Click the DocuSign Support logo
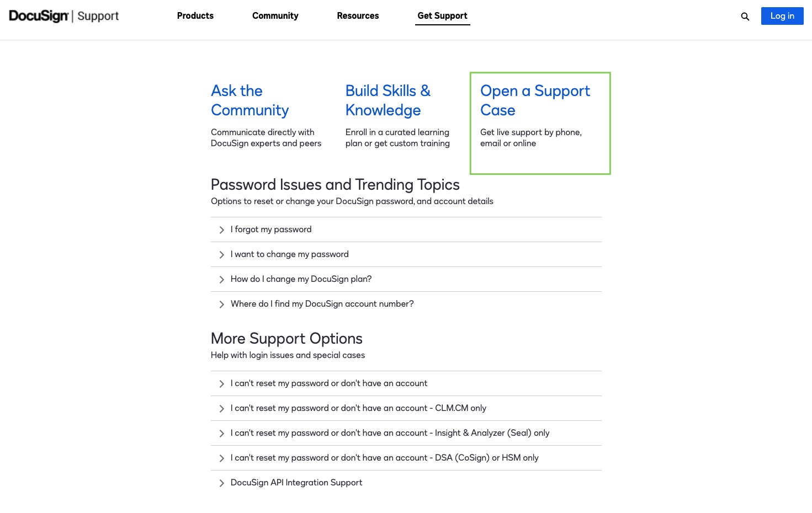Viewport: 812px width, 513px height. click(x=63, y=16)
